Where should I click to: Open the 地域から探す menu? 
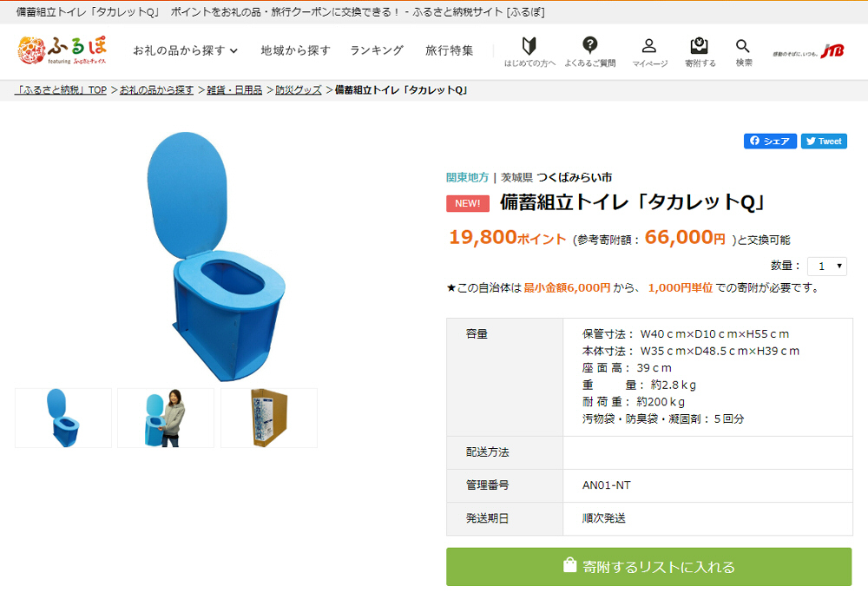[x=295, y=50]
